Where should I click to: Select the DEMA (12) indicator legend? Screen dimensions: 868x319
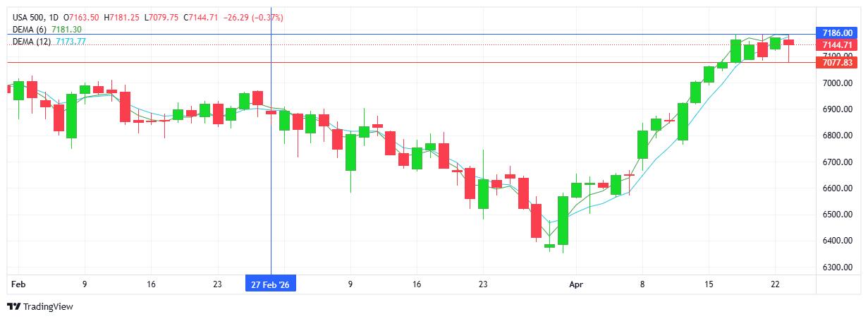(32, 42)
